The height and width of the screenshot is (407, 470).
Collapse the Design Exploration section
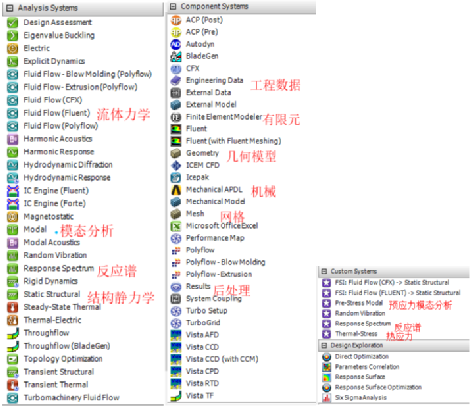click(324, 345)
